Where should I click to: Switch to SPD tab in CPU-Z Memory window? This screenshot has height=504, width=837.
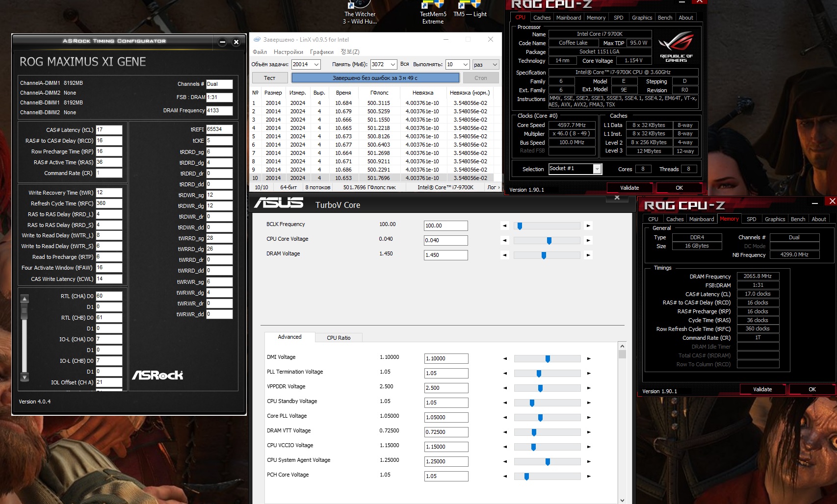(x=751, y=219)
